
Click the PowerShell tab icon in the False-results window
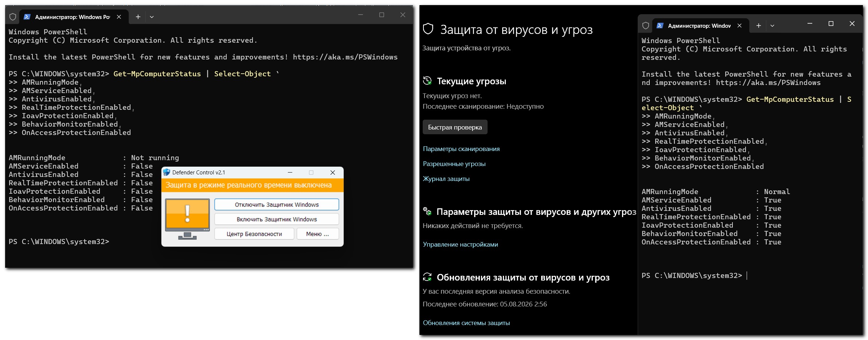pos(27,17)
